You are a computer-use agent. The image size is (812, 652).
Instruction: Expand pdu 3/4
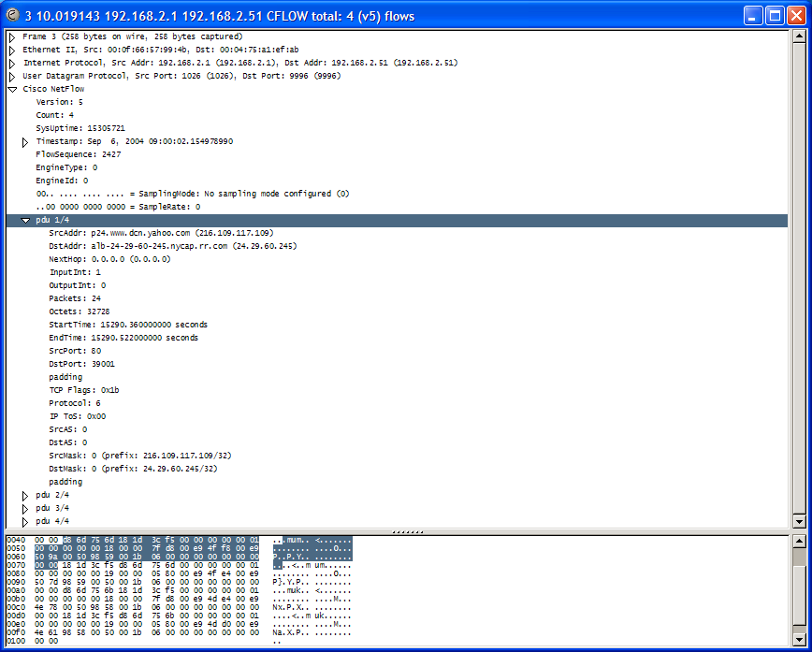(x=24, y=507)
